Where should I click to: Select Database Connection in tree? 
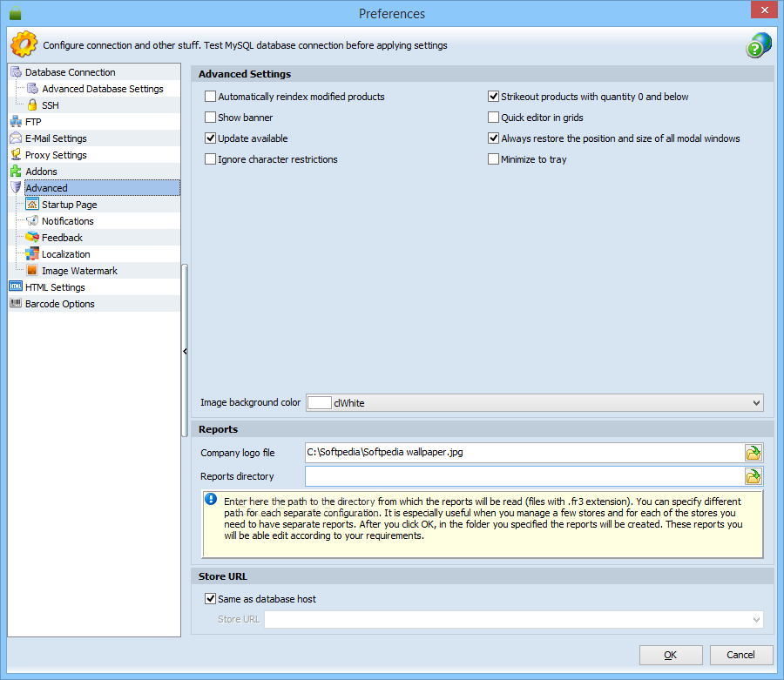coord(70,72)
